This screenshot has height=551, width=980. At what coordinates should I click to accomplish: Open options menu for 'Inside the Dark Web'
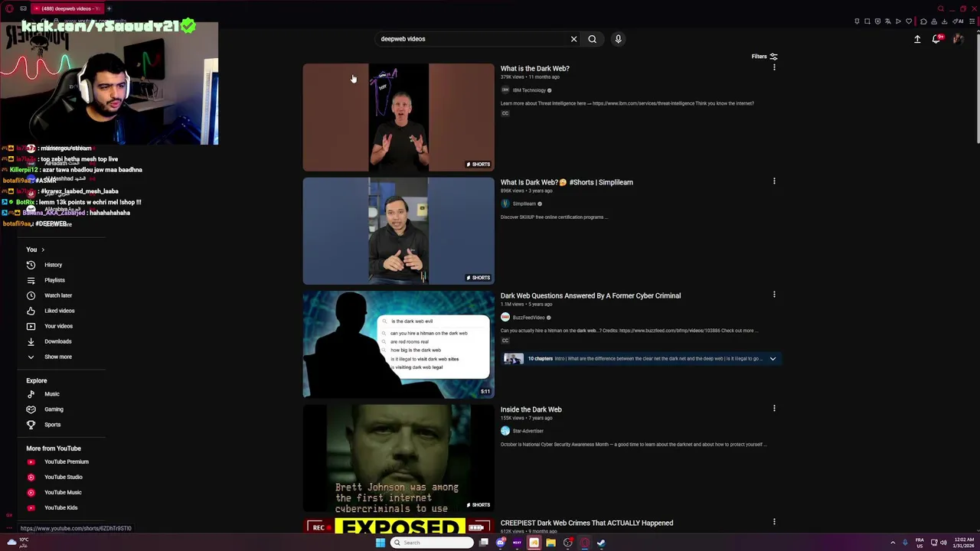(x=774, y=409)
